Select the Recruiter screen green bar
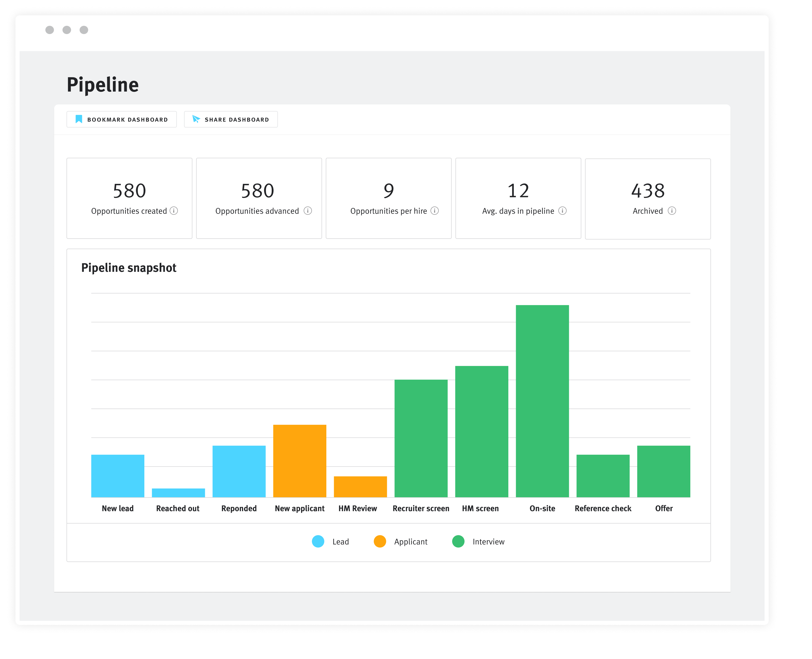 pos(421,438)
